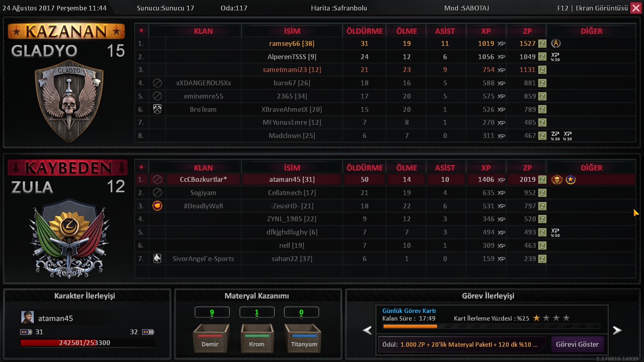Close the match results screen
The height and width of the screenshot is (362, 644).
(636, 8)
